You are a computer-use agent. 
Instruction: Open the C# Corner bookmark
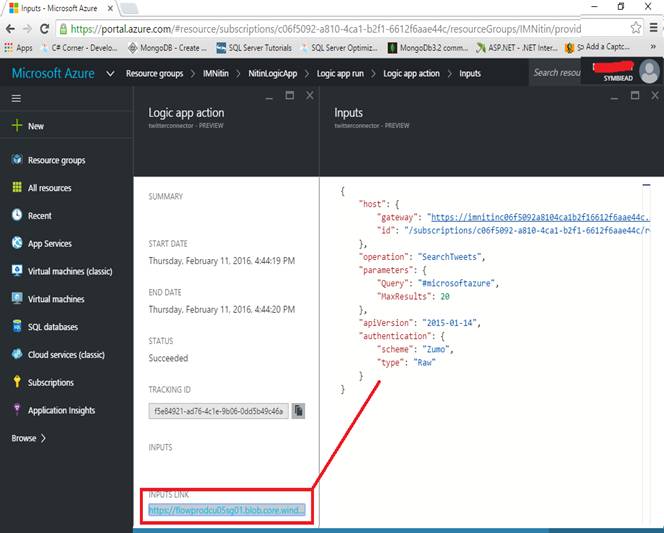click(79, 48)
